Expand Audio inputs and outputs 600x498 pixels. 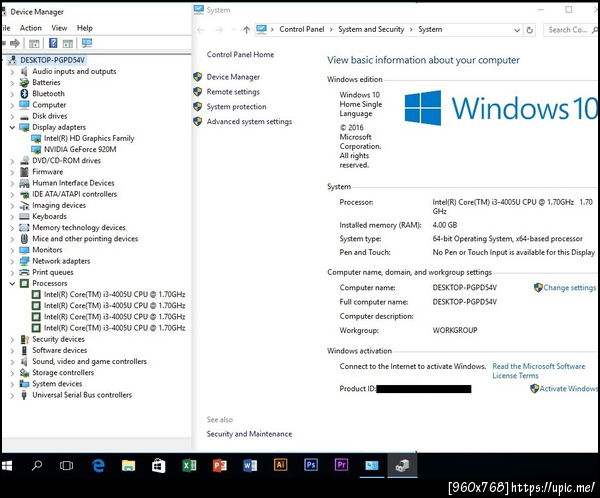click(x=12, y=72)
